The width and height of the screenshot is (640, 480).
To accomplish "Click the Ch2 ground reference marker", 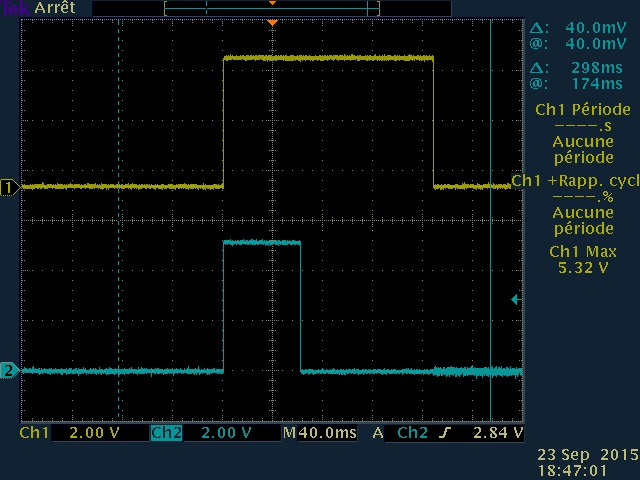I will (x=9, y=371).
